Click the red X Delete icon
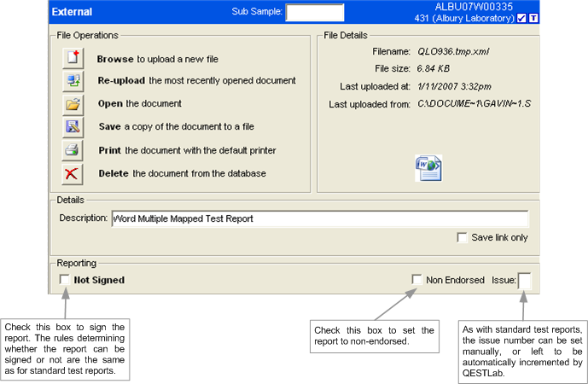 point(73,173)
